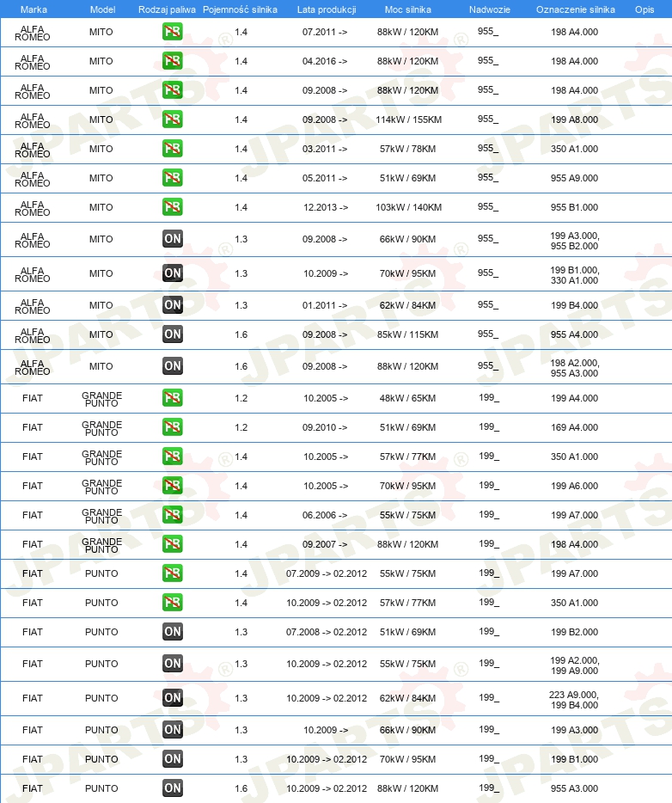Viewport: 672px width, 803px height.
Task: Select the 03.2011 -> production date cell
Action: (x=325, y=149)
